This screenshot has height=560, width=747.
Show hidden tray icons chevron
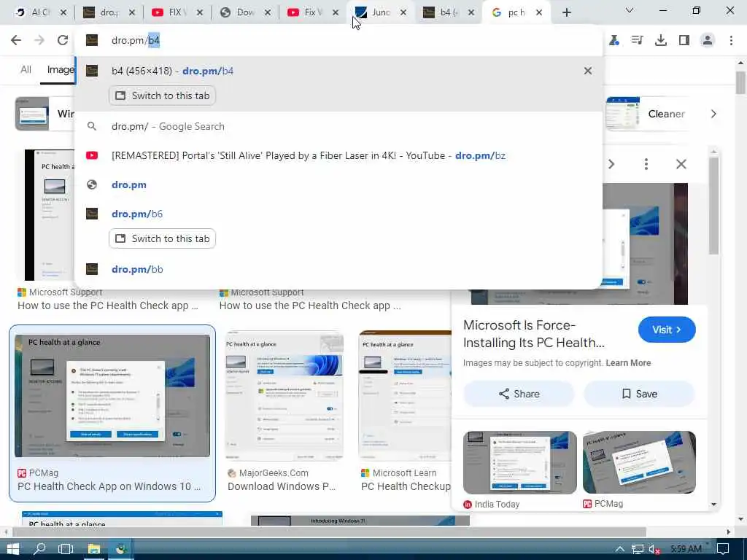tap(619, 549)
